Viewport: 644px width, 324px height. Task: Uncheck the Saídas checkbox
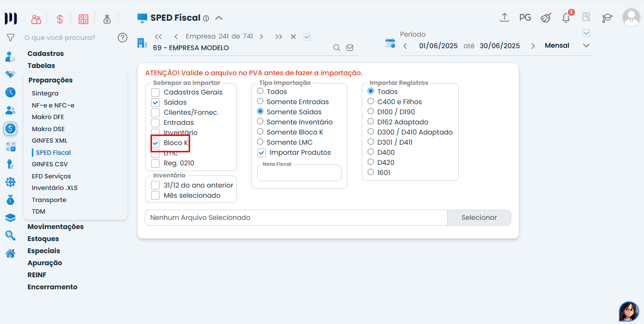155,102
